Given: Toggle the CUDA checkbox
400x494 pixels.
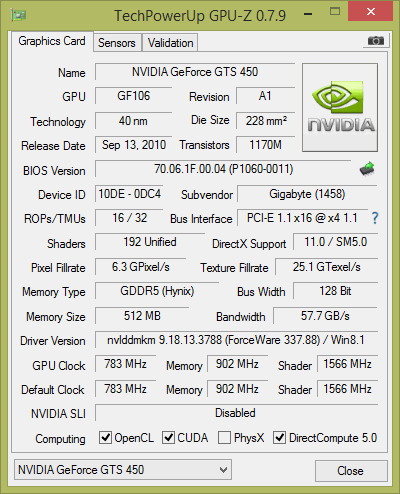Looking at the screenshot, I should click(168, 437).
